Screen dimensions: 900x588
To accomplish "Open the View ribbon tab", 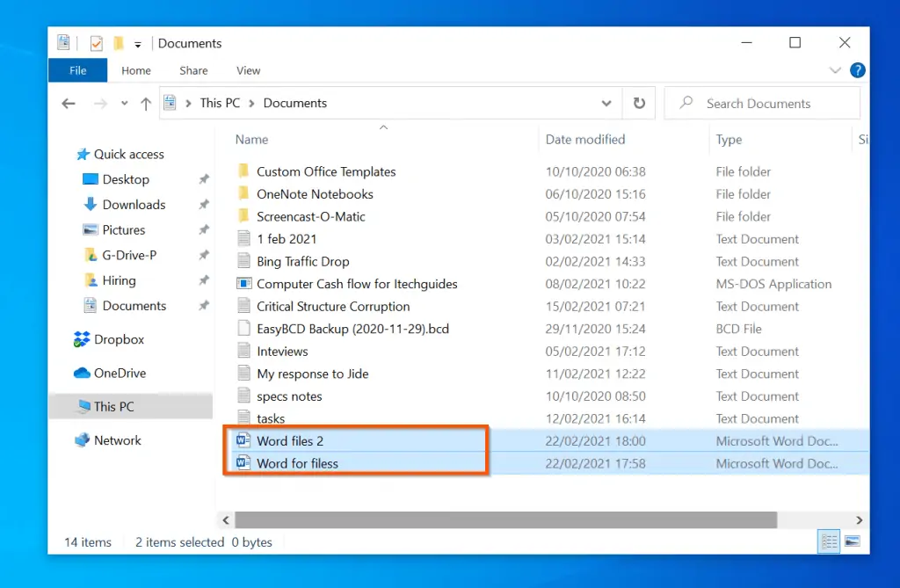I will click(x=248, y=70).
